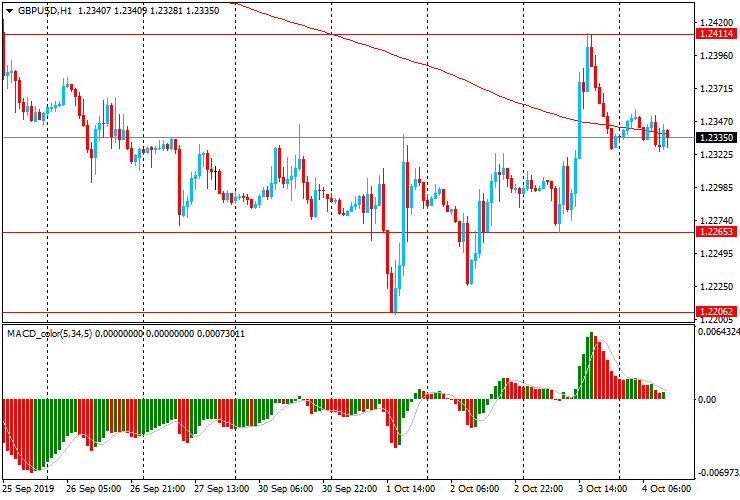The height and width of the screenshot is (500, 740).
Task: Select the MACD 0.0064324 scale maximum
Action: 718,332
